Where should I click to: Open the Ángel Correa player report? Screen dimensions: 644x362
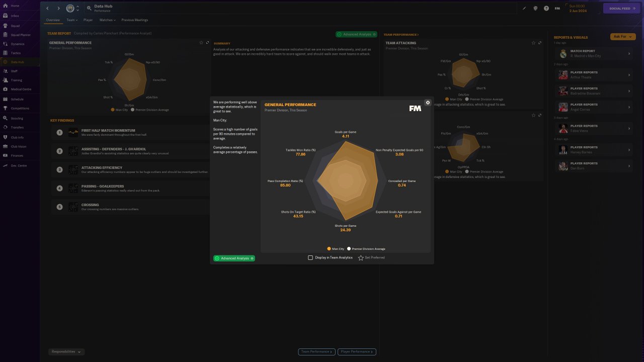tap(595, 107)
